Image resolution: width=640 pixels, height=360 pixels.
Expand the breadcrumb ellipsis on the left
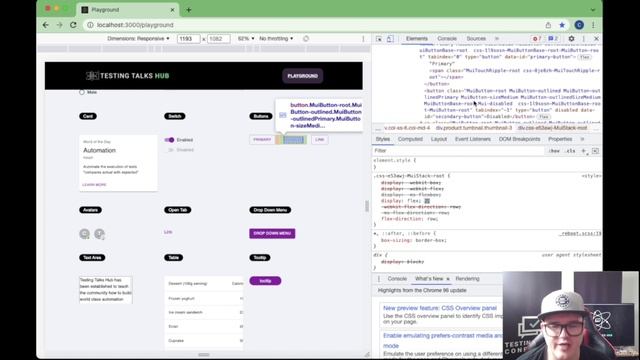click(378, 128)
